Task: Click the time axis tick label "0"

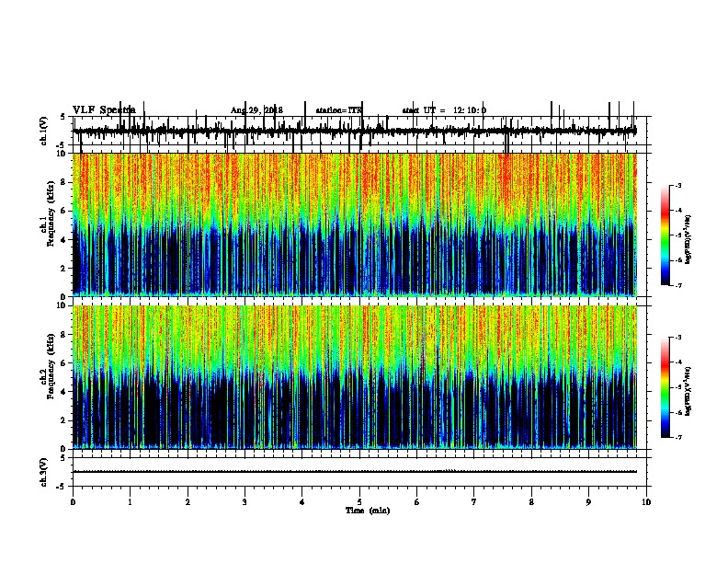Action: pos(73,502)
